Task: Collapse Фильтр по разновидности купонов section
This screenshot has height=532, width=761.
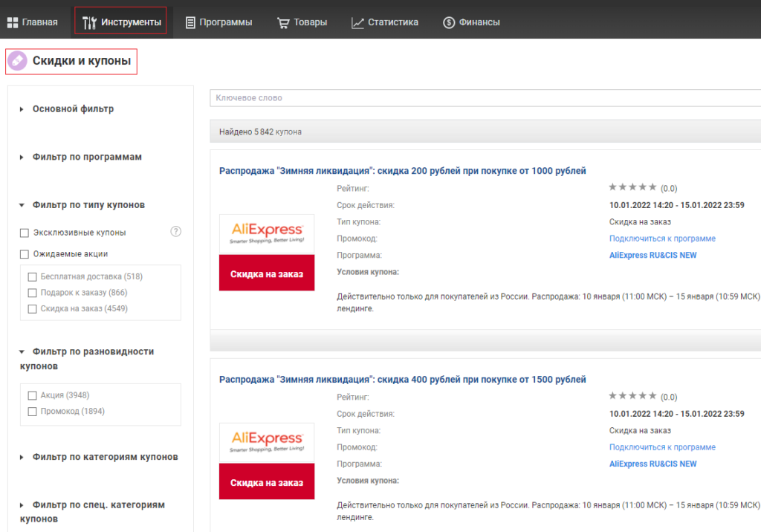Action: 88,359
